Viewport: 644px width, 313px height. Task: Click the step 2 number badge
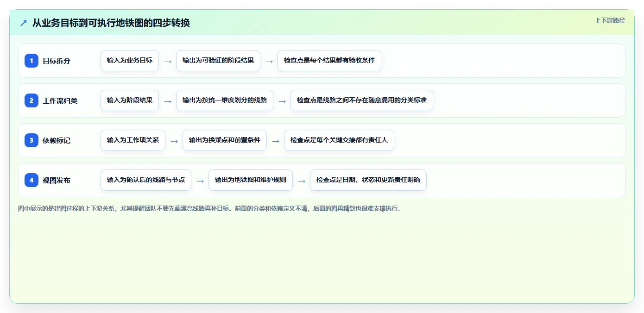pyautogui.click(x=32, y=100)
